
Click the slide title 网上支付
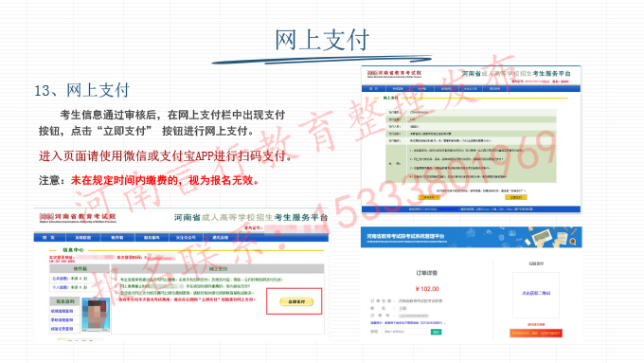tap(322, 41)
